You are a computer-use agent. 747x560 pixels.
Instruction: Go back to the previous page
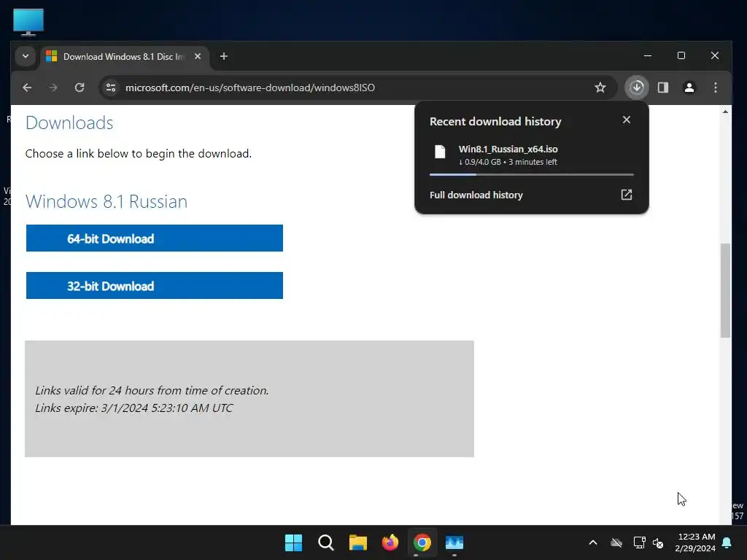[27, 87]
